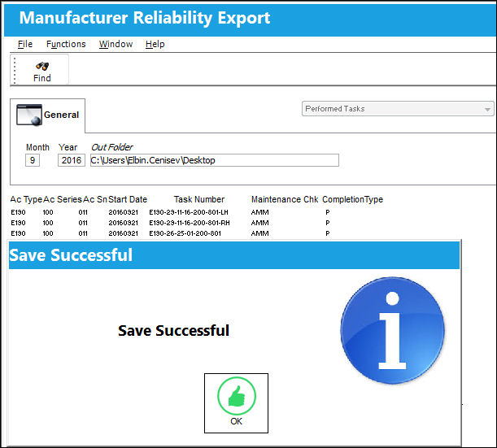This screenshot has height=448, width=497.
Task: Click completion type P in 801-LH row
Action: click(x=328, y=212)
